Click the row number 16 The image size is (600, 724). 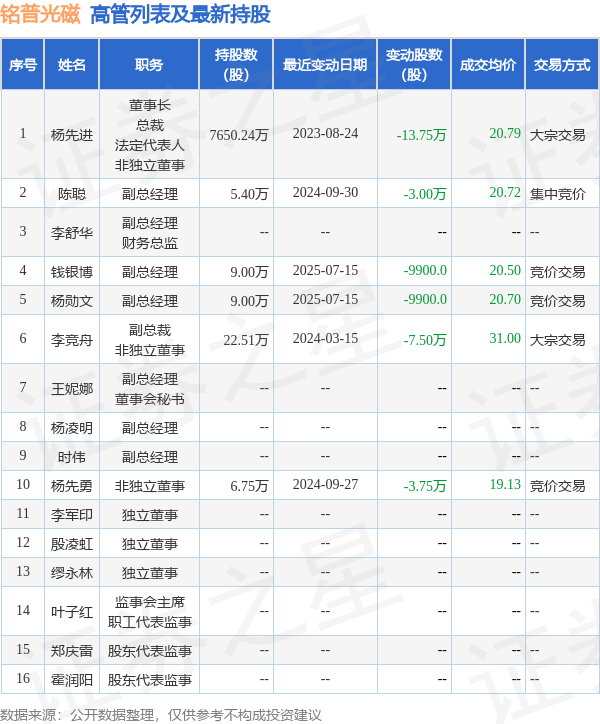pyautogui.click(x=23, y=679)
